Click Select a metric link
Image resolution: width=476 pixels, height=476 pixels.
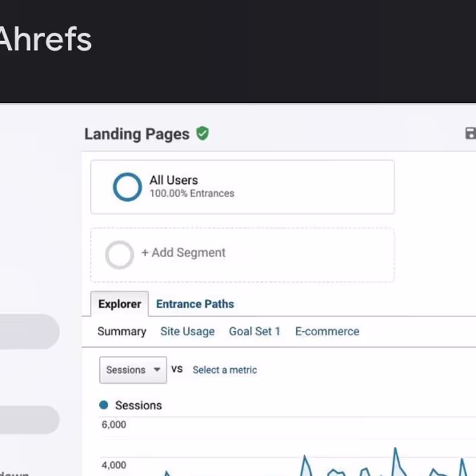click(225, 369)
